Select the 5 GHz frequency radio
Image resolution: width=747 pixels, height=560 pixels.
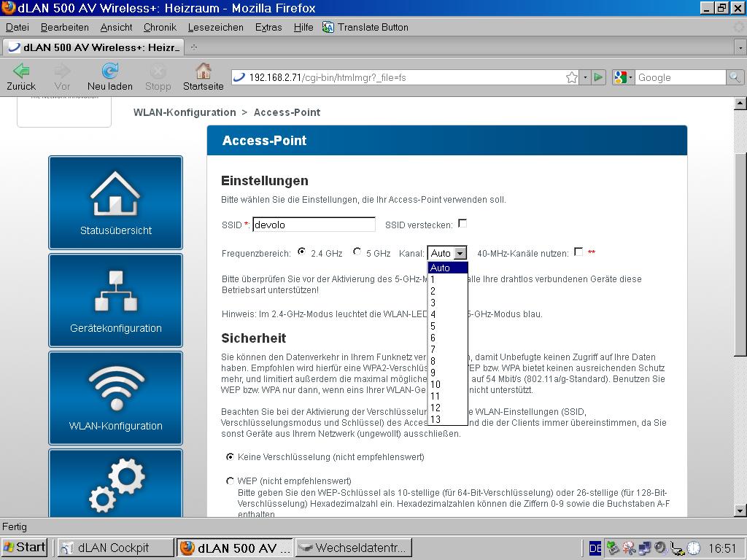(x=357, y=252)
